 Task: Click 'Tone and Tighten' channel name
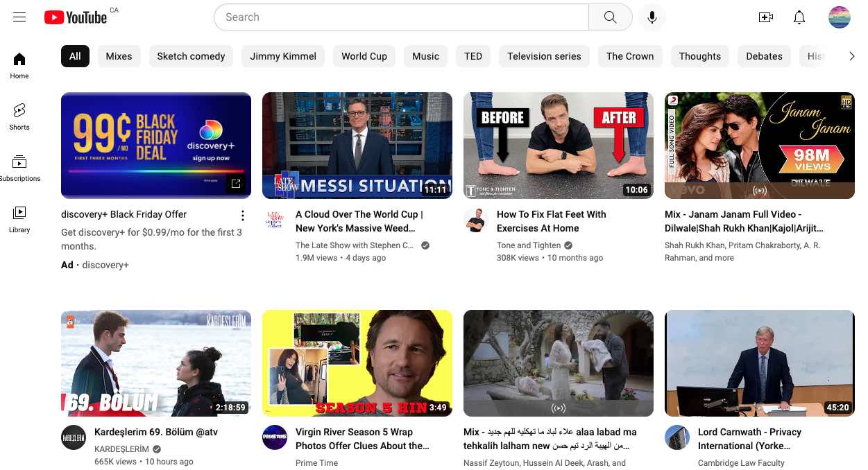coord(529,245)
